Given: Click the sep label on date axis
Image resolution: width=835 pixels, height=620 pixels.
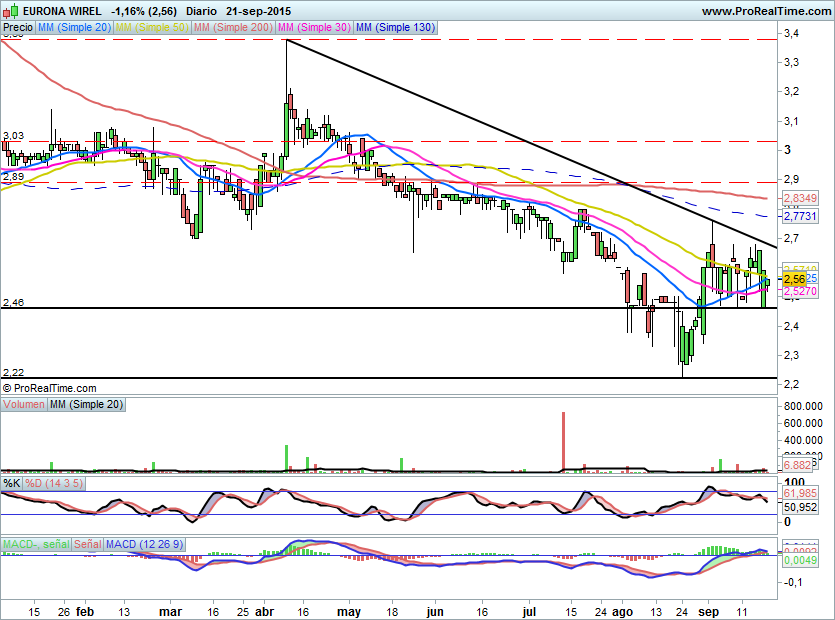Looking at the screenshot, I should point(708,612).
